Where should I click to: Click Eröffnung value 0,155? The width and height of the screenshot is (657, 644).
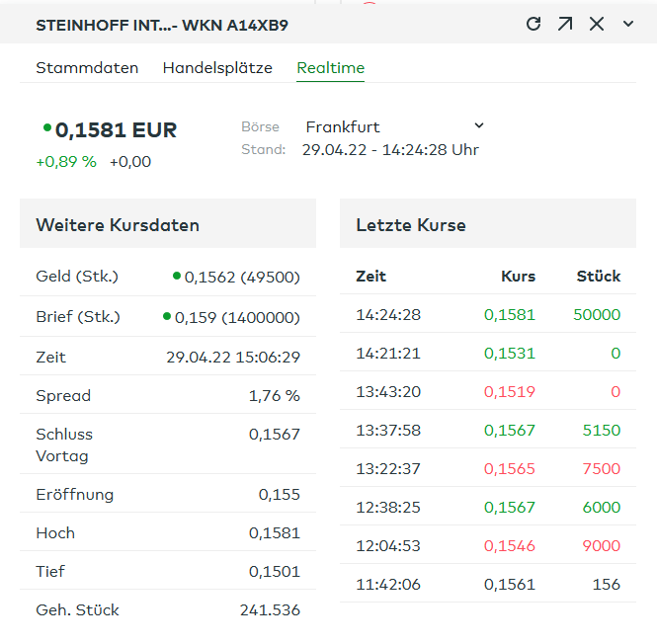(x=280, y=495)
